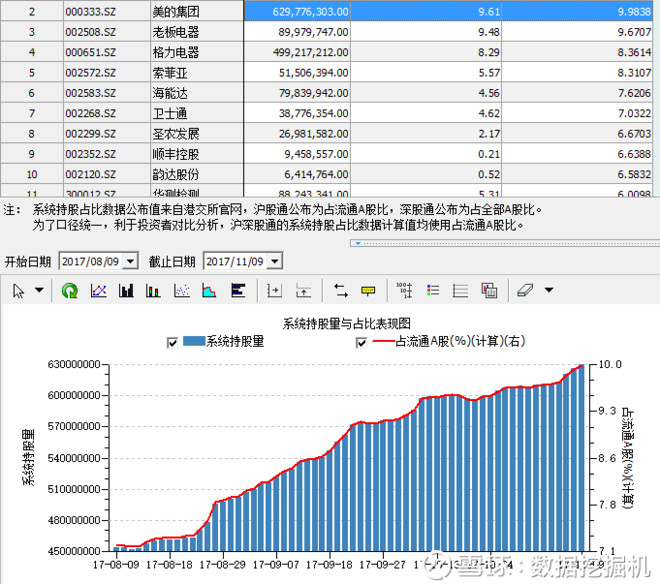
Task: Select the 美的集团 name cell
Action: 197,11
